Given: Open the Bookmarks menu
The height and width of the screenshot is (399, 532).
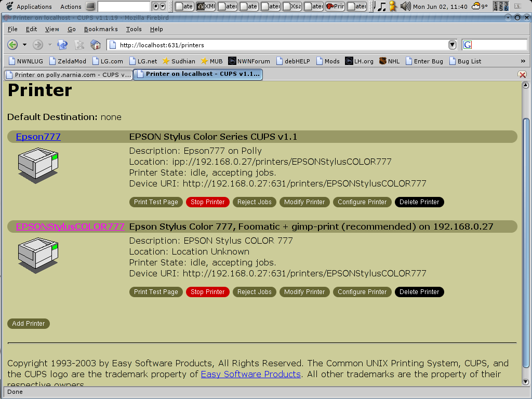Looking at the screenshot, I should pyautogui.click(x=101, y=29).
